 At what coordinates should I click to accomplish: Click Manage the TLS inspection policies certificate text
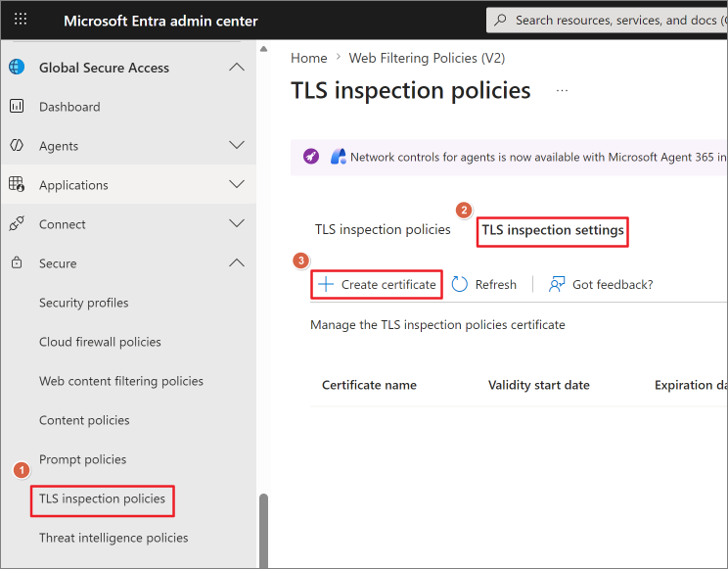coord(437,324)
